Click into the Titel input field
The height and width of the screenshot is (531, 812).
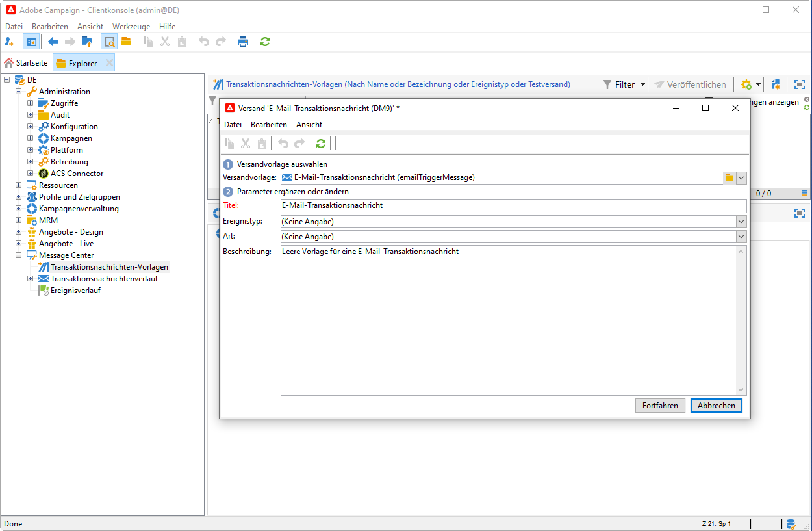514,205
